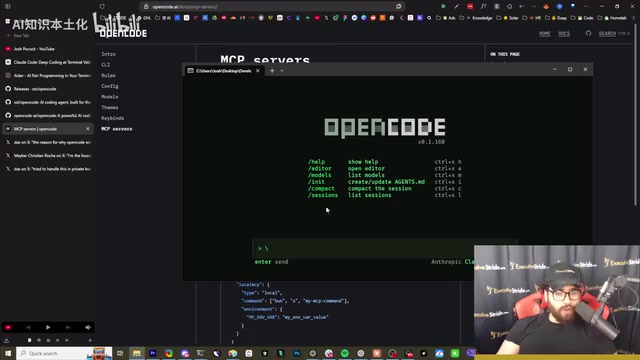Viewport: 640px width, 360px height.
Task: Click HOME link in opencode header
Action: pos(544,33)
